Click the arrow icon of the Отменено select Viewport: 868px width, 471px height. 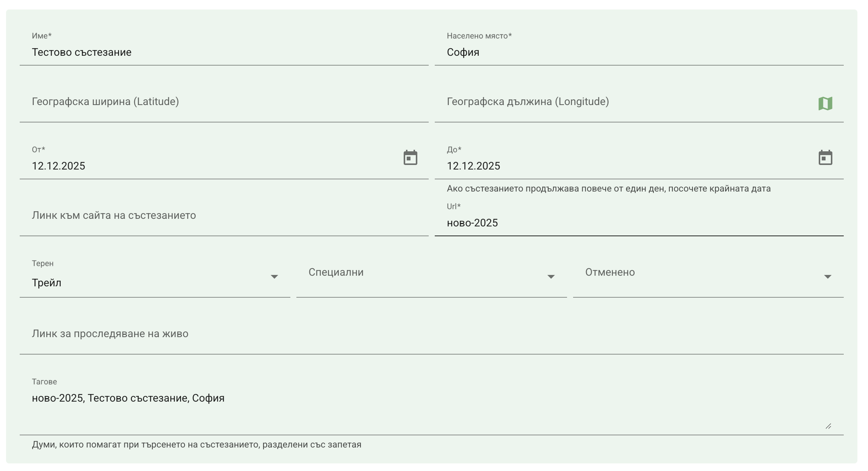pos(828,277)
